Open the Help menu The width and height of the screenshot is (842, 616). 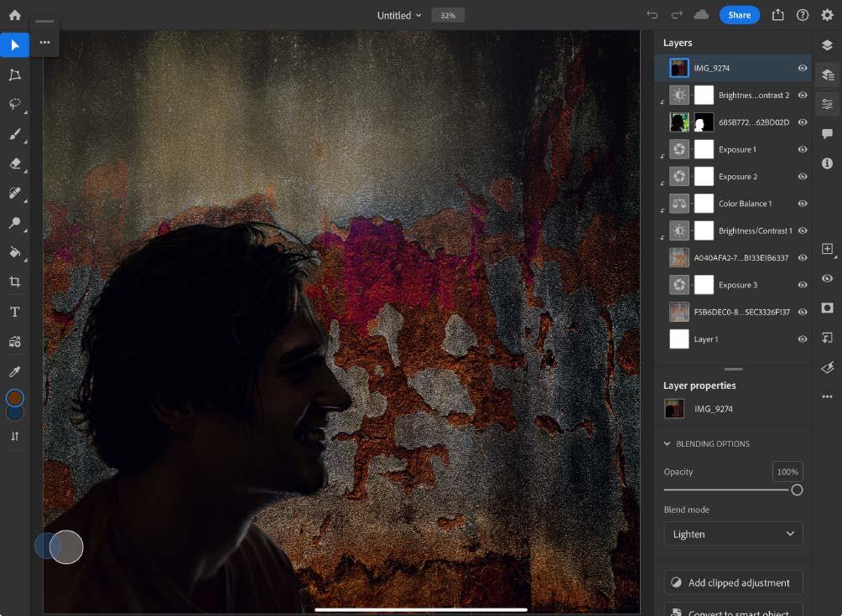[x=803, y=15]
